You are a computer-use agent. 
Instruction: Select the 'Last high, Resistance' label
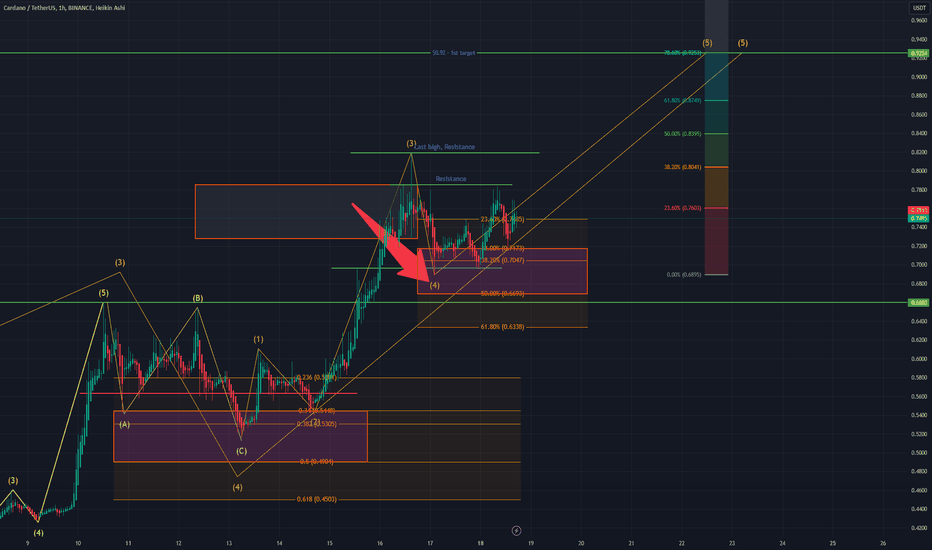(445, 147)
